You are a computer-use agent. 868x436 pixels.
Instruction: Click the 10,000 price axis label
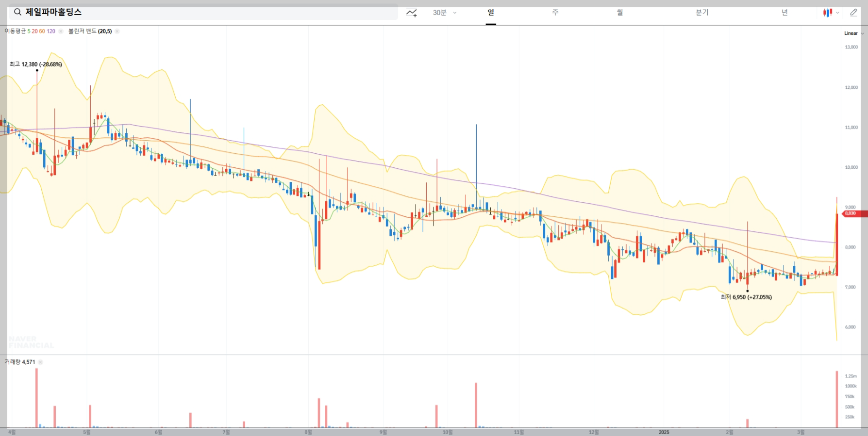point(851,167)
